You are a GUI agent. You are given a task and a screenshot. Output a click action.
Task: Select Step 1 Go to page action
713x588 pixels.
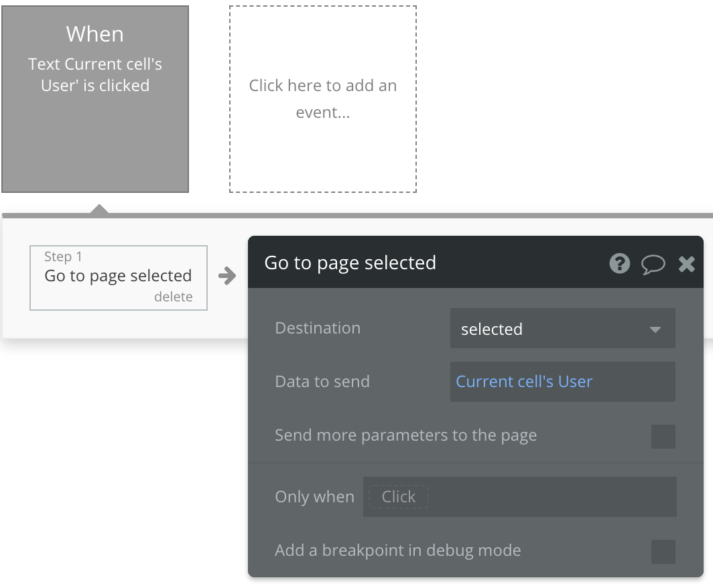(118, 275)
